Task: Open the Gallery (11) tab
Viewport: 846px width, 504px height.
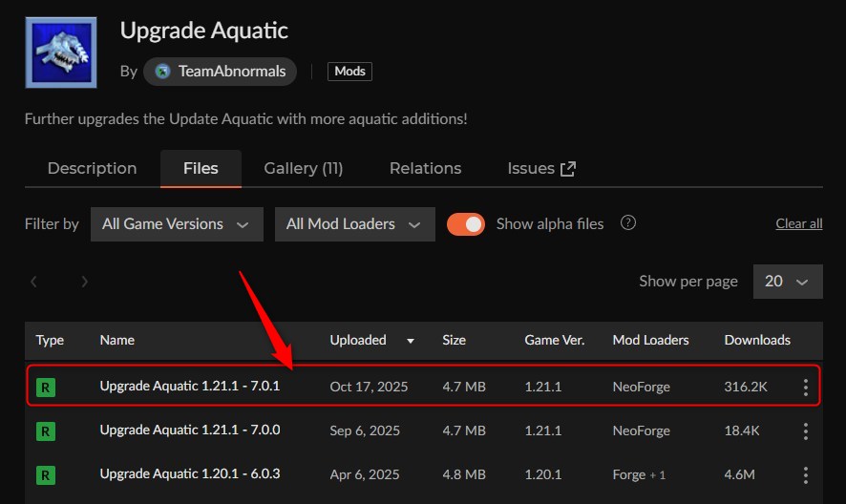Action: tap(304, 168)
